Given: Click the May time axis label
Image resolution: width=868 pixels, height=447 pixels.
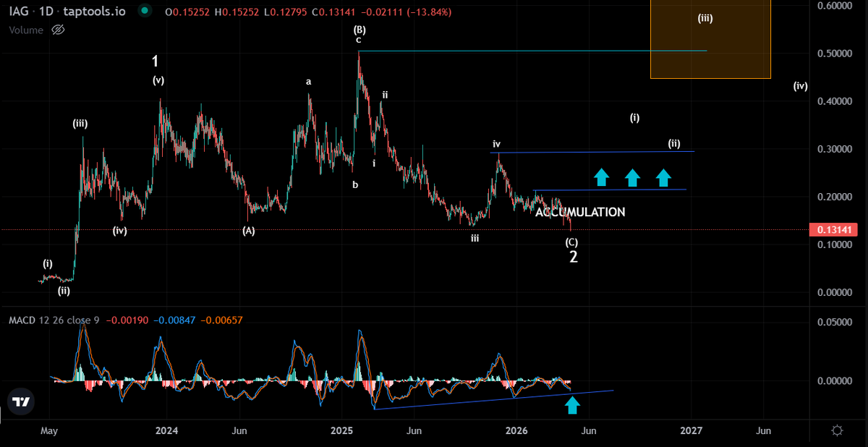Looking at the screenshot, I should coord(49,430).
